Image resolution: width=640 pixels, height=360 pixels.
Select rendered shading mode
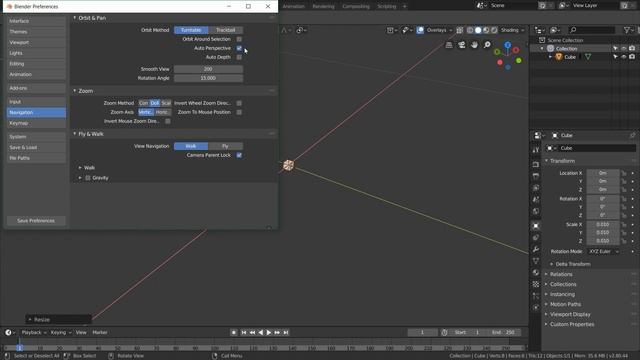[494, 30]
